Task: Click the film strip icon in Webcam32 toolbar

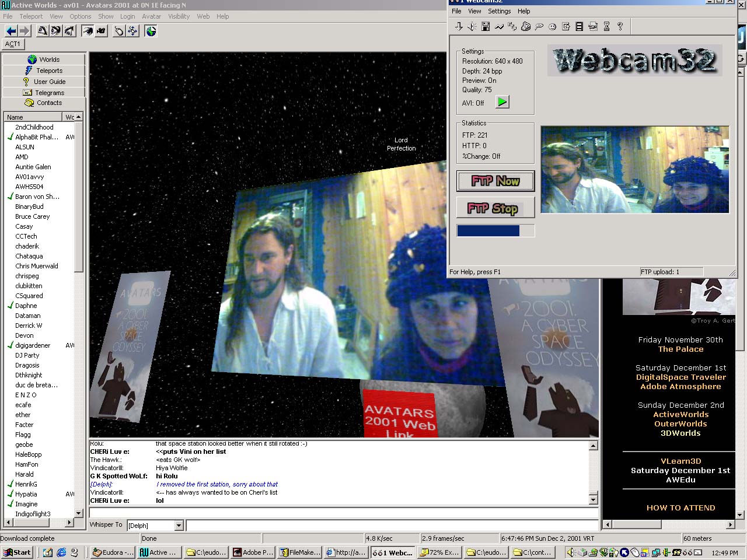Action: tap(580, 26)
